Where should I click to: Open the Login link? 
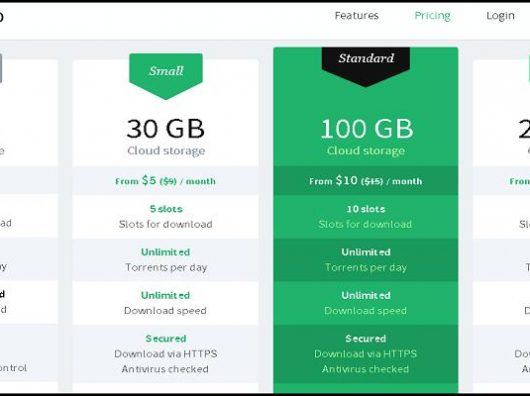500,16
